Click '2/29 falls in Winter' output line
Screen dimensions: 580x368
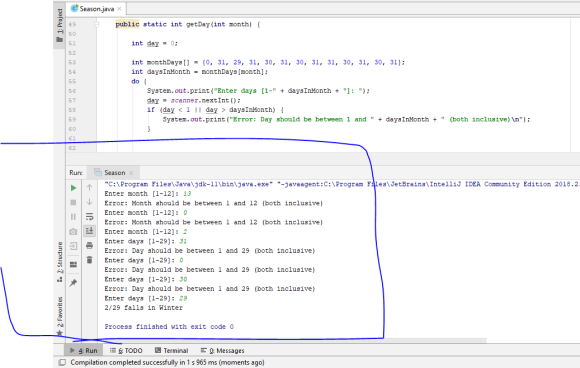[x=144, y=308]
